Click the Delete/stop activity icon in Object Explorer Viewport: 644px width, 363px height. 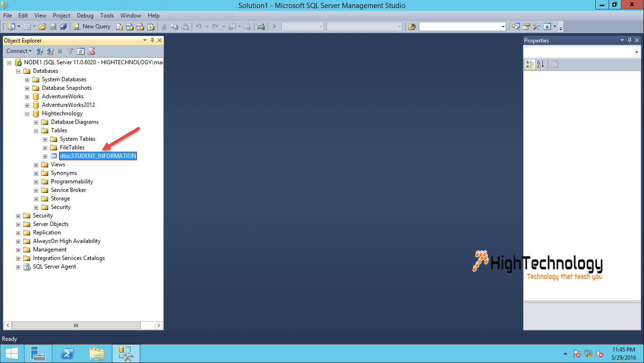[92, 51]
